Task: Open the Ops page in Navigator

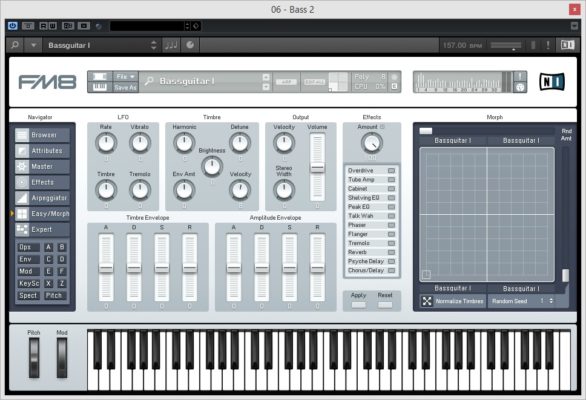Action: click(28, 247)
